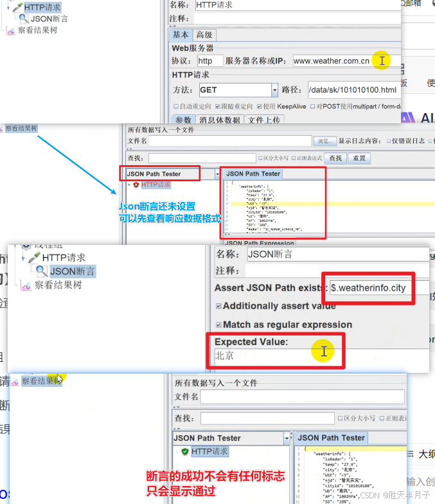Open the 文件上传 tab
This screenshot has height=504, width=435.
264,120
